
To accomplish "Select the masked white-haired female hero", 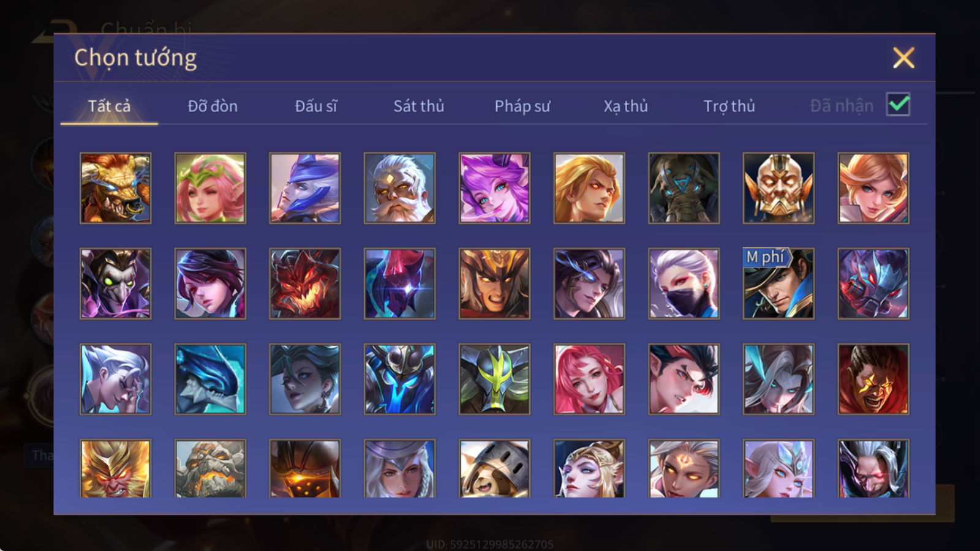I will (x=684, y=283).
